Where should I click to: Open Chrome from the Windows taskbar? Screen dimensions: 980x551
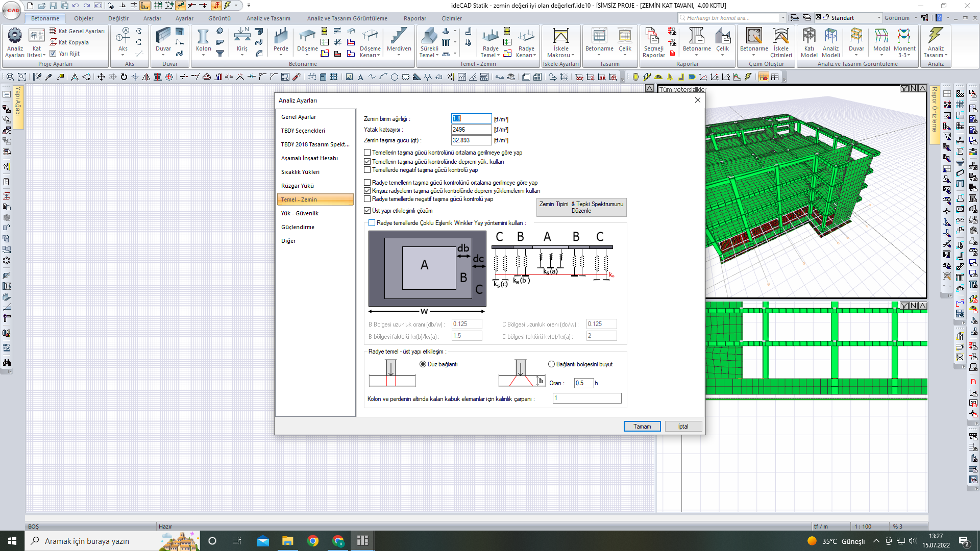pyautogui.click(x=313, y=541)
